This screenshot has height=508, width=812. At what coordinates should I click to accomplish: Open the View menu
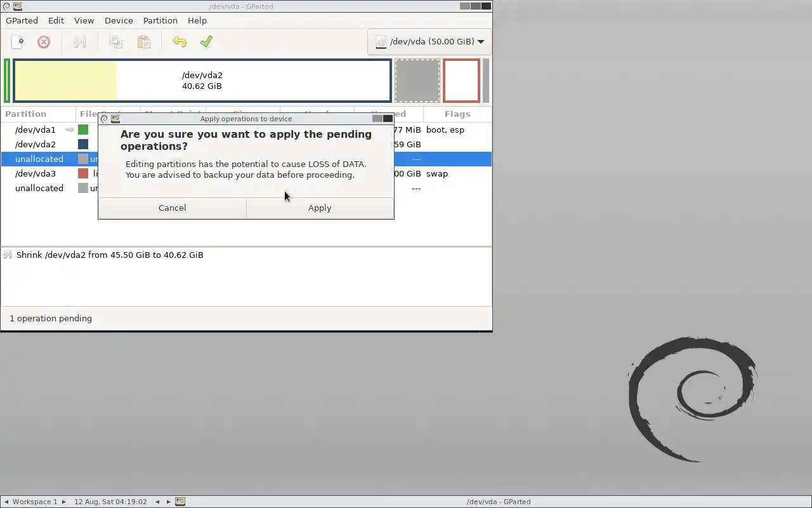tap(84, 20)
